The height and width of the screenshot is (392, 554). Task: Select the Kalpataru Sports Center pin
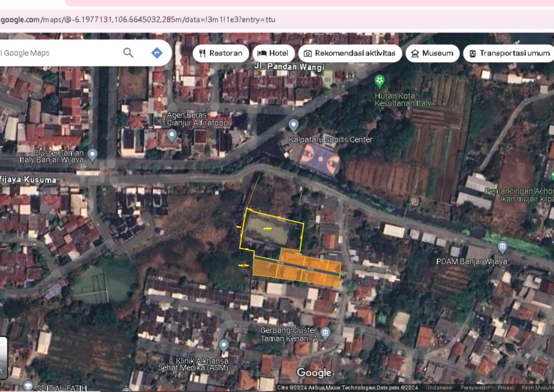pyautogui.click(x=294, y=126)
